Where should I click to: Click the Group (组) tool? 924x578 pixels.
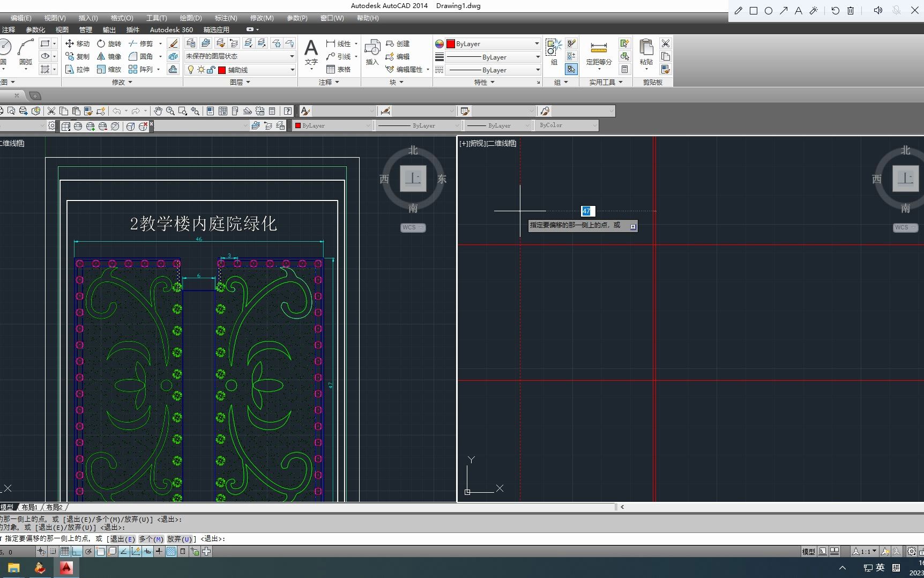(554, 52)
